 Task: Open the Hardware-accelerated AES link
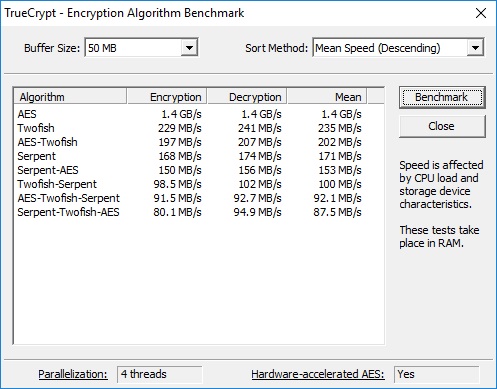pos(318,374)
